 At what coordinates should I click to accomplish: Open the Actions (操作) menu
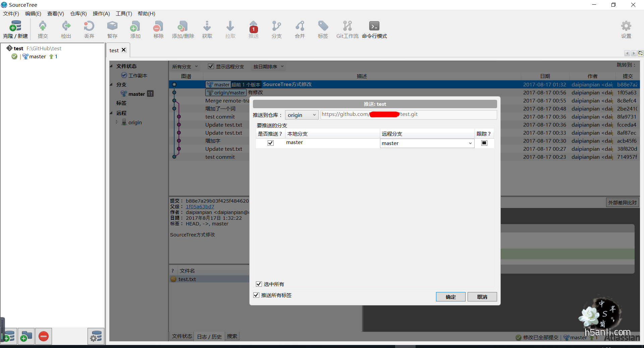[101, 14]
